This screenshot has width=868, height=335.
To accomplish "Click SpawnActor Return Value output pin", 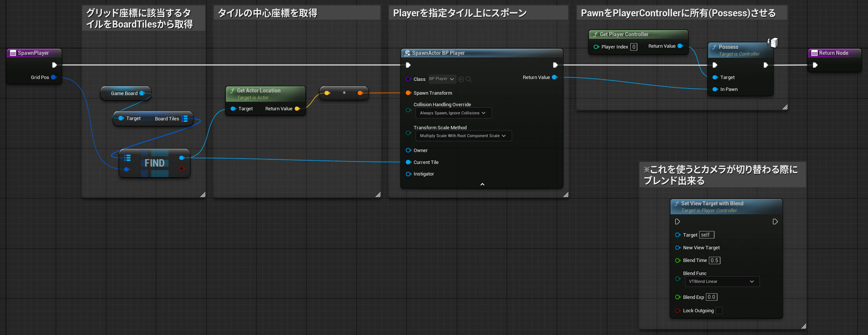I will pyautogui.click(x=555, y=78).
